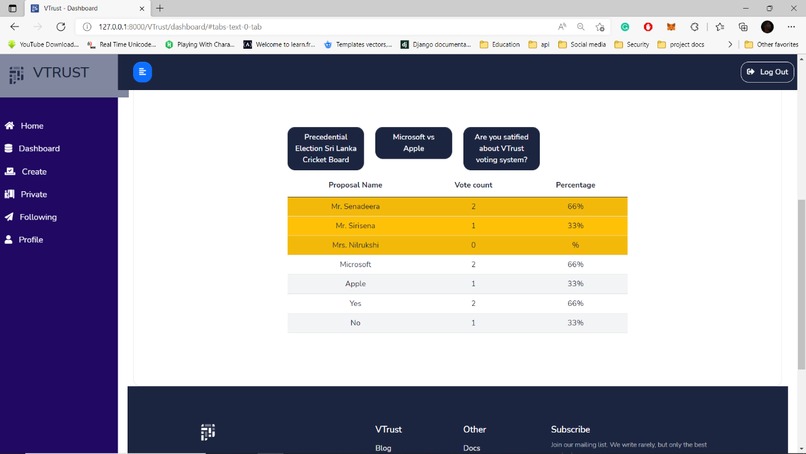
Task: Click the Following paper plane icon
Action: (9, 216)
